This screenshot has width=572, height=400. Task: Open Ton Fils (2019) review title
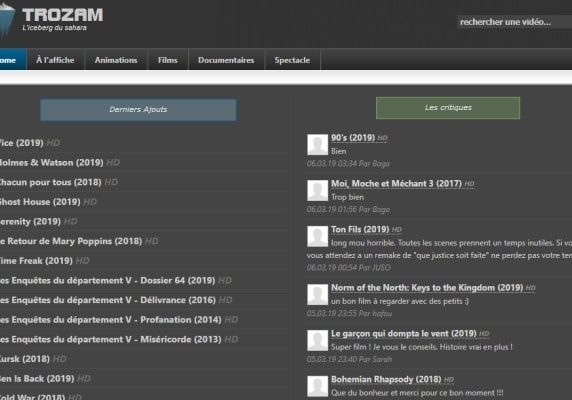coord(360,230)
